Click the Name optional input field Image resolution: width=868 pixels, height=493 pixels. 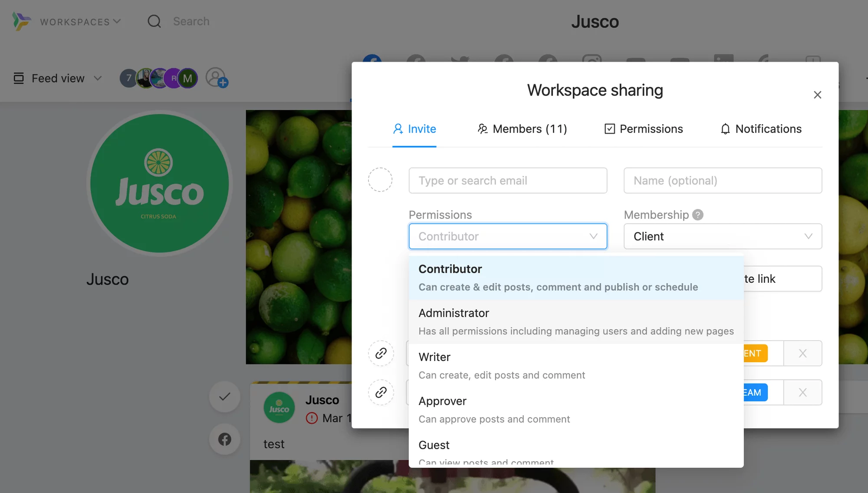tap(723, 180)
